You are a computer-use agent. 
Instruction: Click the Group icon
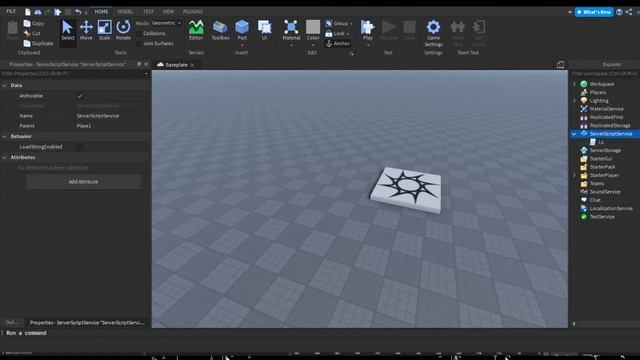click(329, 23)
